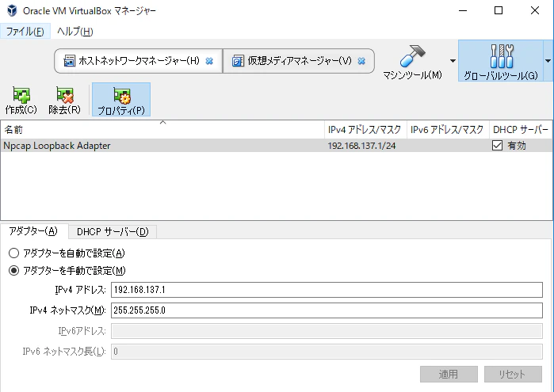Expand the マシンツール dropdown arrow
The height and width of the screenshot is (392, 554).
tap(453, 61)
